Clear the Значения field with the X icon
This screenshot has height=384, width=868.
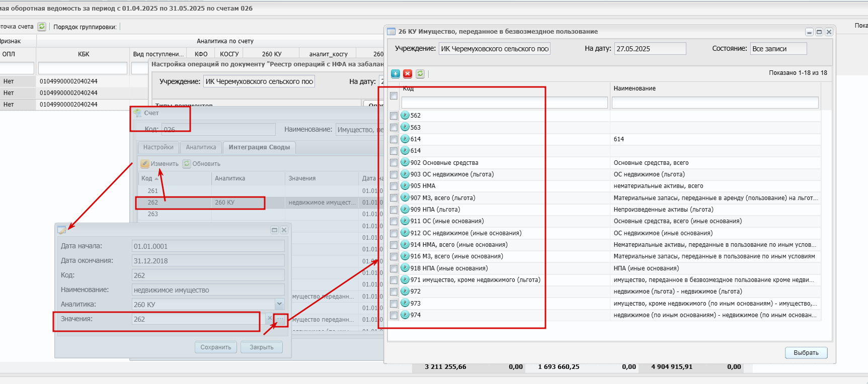point(270,319)
